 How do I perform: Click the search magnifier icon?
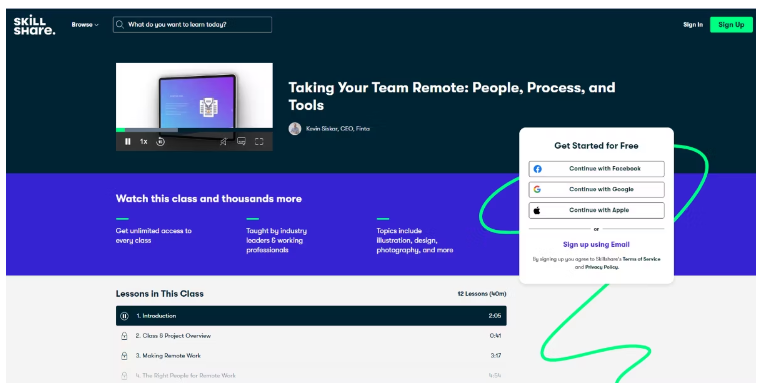click(120, 24)
